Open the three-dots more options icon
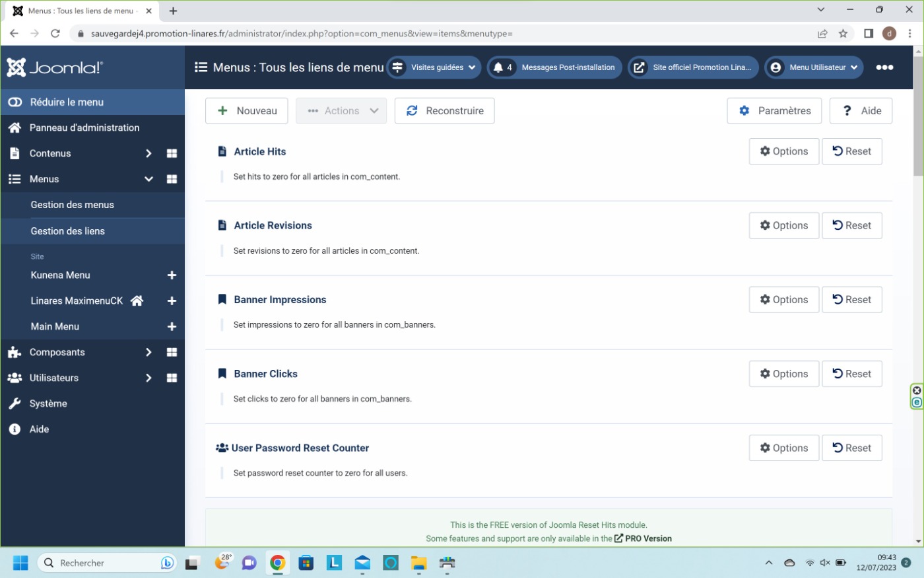 (884, 67)
